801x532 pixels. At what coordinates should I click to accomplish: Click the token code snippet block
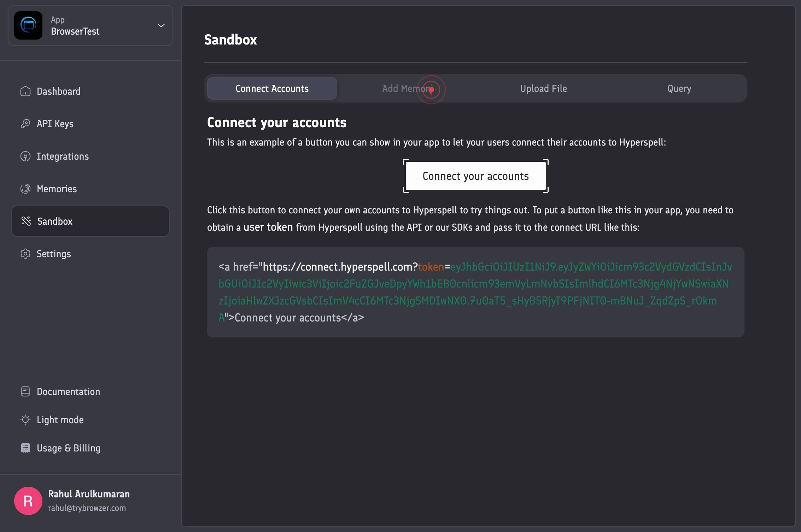(x=476, y=292)
